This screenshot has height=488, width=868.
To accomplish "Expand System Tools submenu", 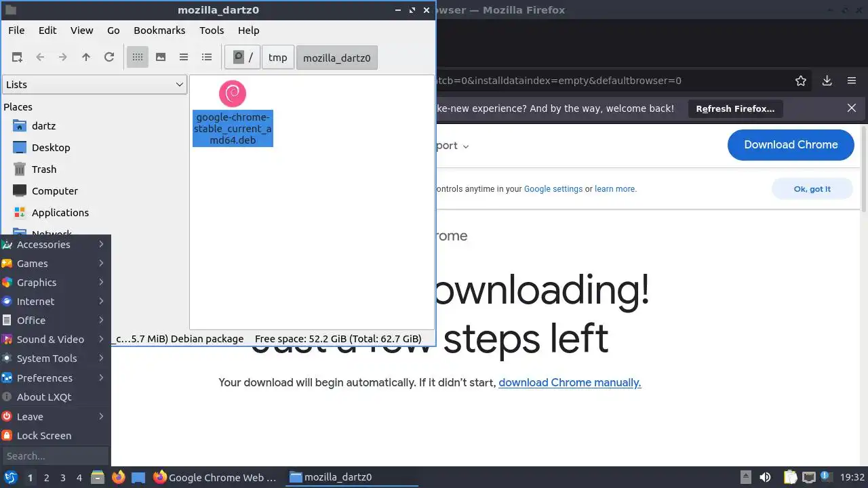I will click(55, 359).
